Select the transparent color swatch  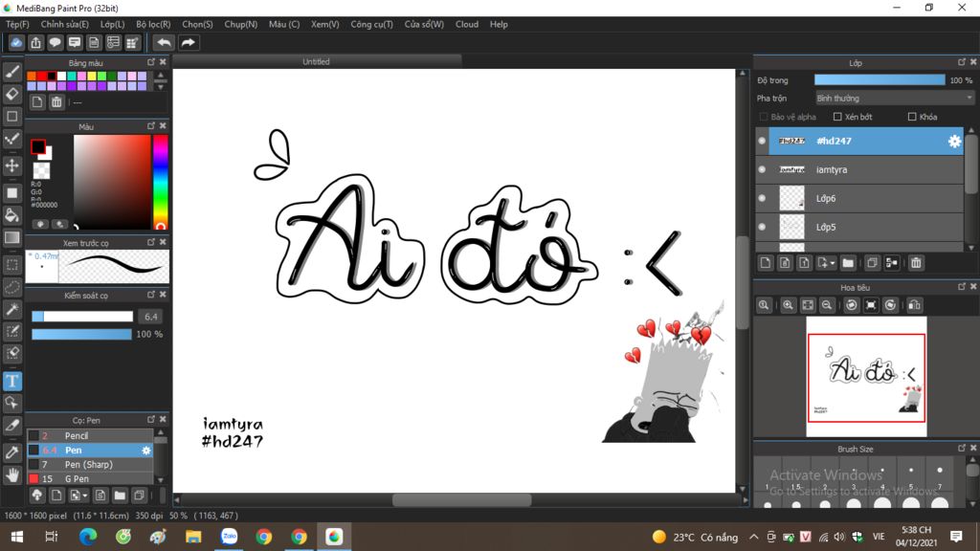(41, 170)
